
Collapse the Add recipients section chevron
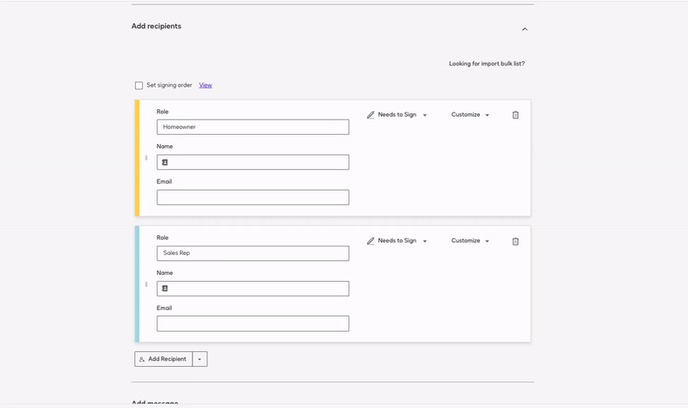pos(525,29)
